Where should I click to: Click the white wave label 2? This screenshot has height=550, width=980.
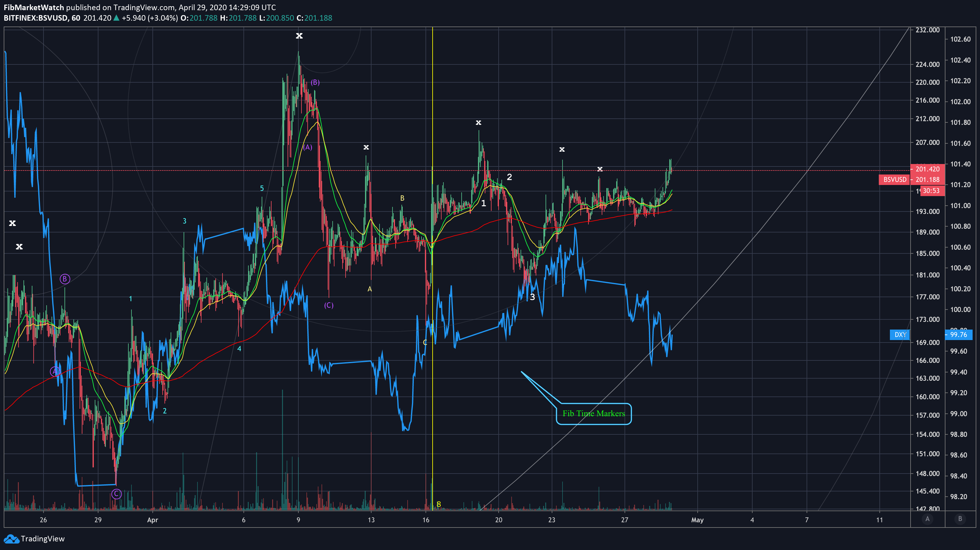point(509,177)
